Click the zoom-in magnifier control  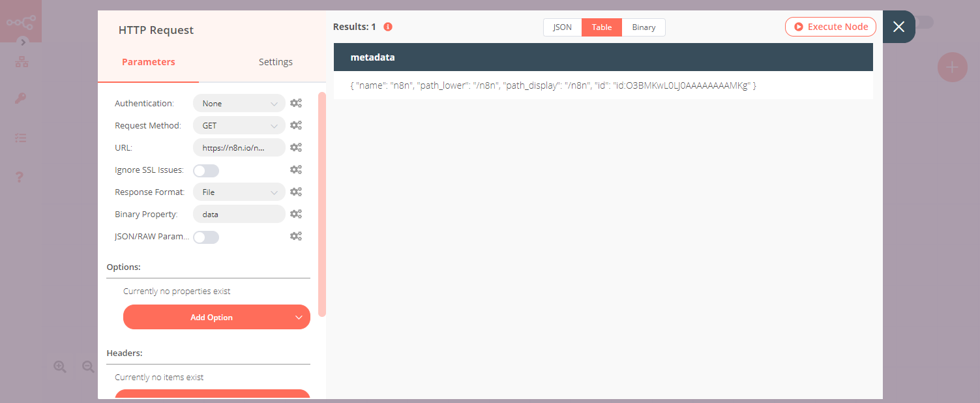[x=59, y=366]
